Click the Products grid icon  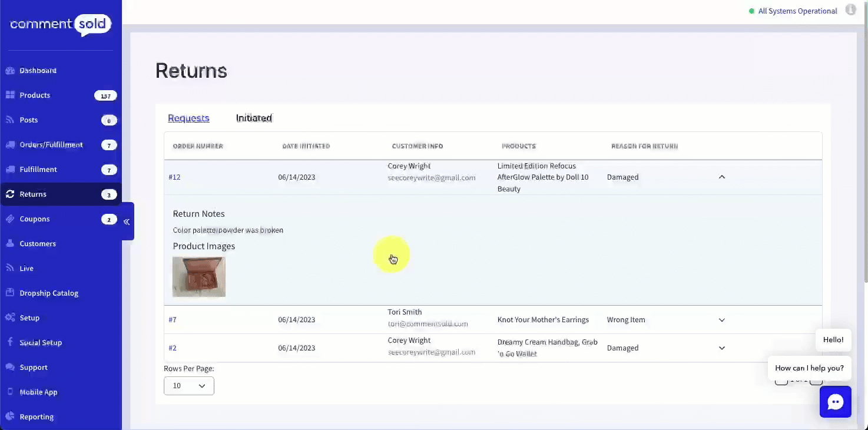tap(10, 95)
